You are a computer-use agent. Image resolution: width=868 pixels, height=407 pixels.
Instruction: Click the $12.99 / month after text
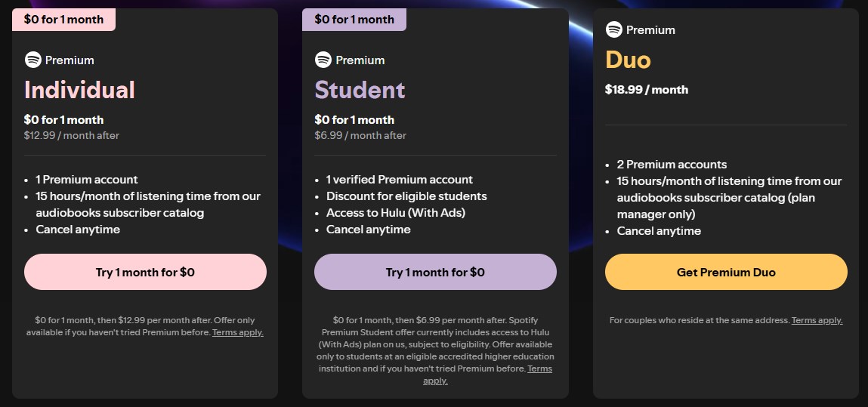(x=72, y=135)
